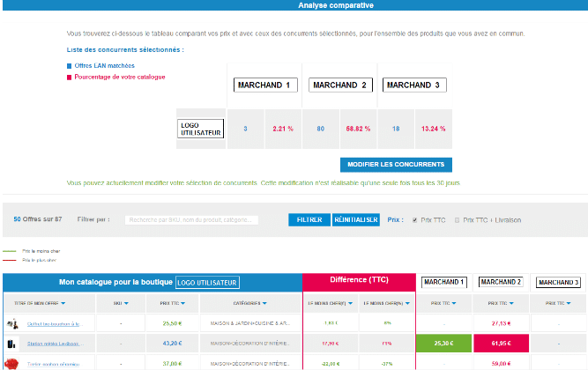Click the red Pourcentage de votre catalogue square
Image resolution: width=588 pixels, height=370 pixels.
coord(69,78)
